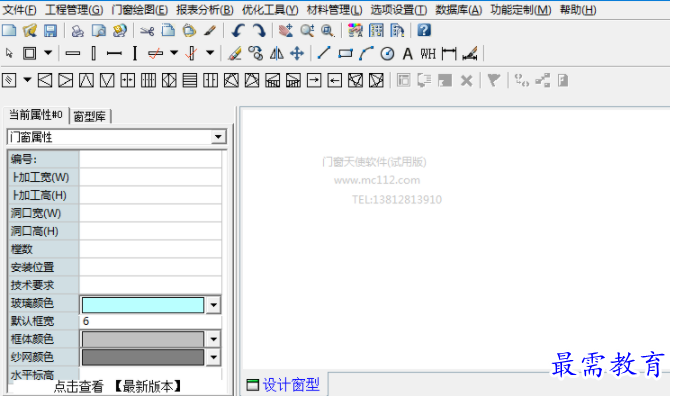Click the Cut scissors icon
This screenshot has width=673, height=396.
147,30
